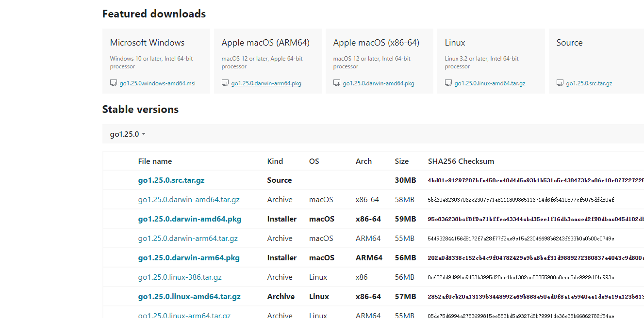Click Windows 10 or later requirement text
644x318 pixels.
click(151, 63)
